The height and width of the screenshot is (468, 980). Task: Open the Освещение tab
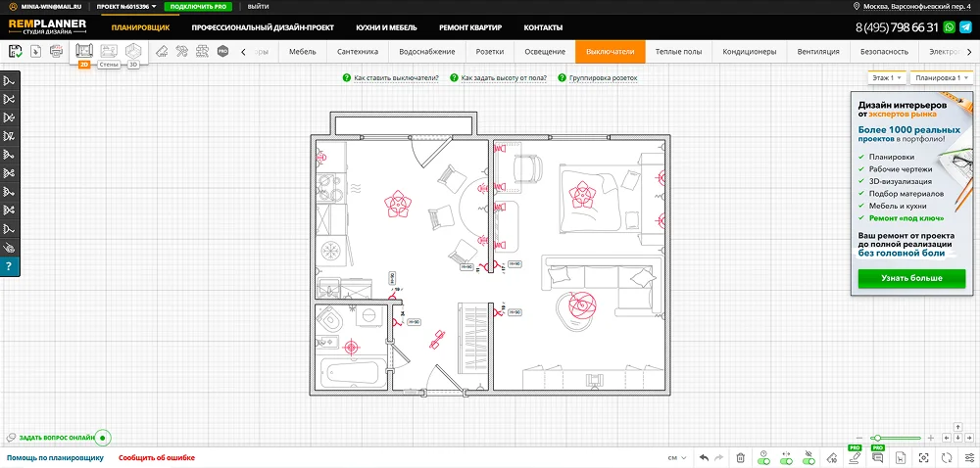click(x=545, y=51)
